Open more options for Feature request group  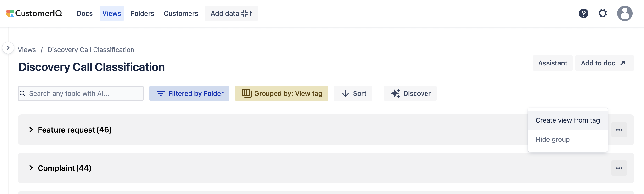coord(619,130)
